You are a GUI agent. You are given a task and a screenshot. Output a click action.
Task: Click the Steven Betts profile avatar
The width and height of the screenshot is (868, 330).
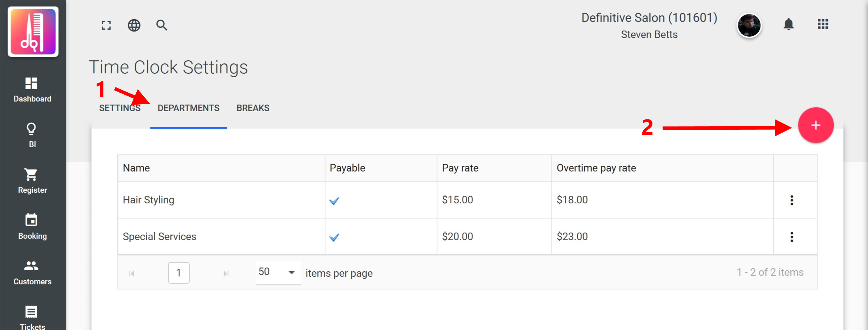(x=749, y=25)
